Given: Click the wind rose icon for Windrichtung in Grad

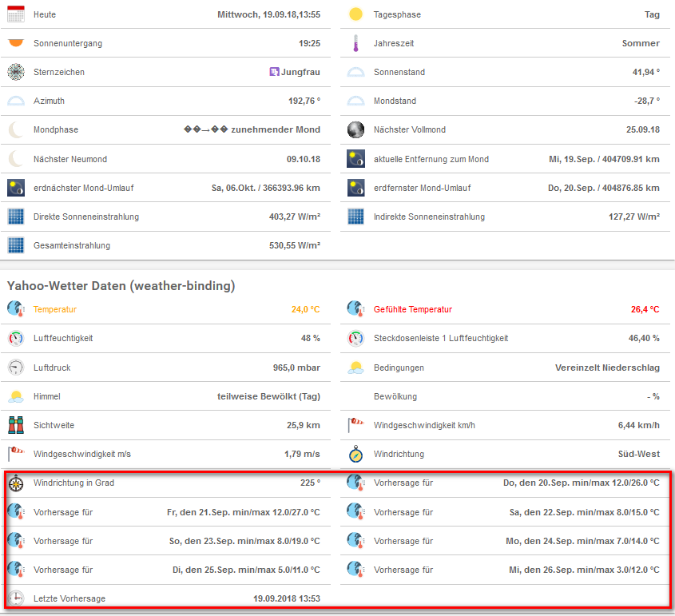Looking at the screenshot, I should pos(16,483).
